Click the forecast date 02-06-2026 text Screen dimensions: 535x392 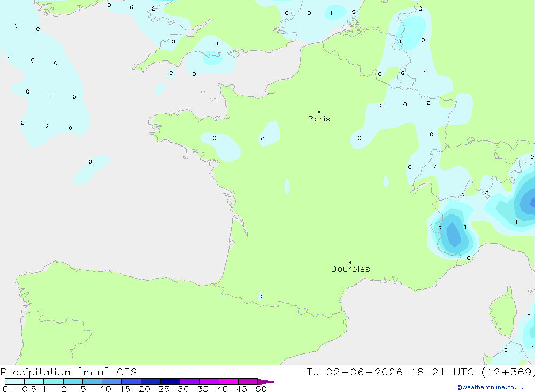click(x=364, y=372)
